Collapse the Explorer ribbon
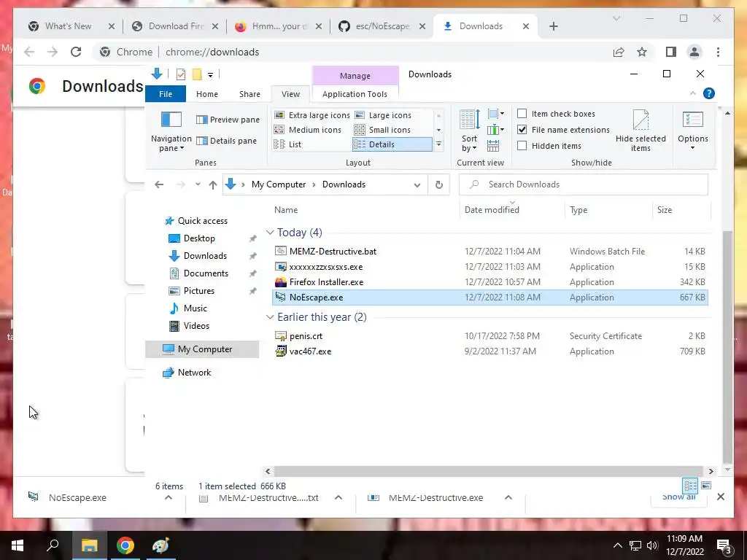Image resolution: width=747 pixels, height=560 pixels. [693, 93]
